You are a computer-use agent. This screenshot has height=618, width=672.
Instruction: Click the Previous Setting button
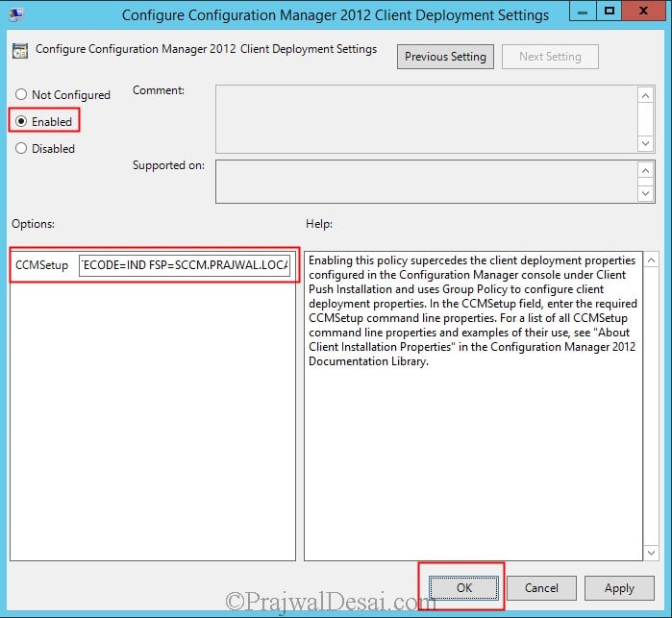(445, 57)
